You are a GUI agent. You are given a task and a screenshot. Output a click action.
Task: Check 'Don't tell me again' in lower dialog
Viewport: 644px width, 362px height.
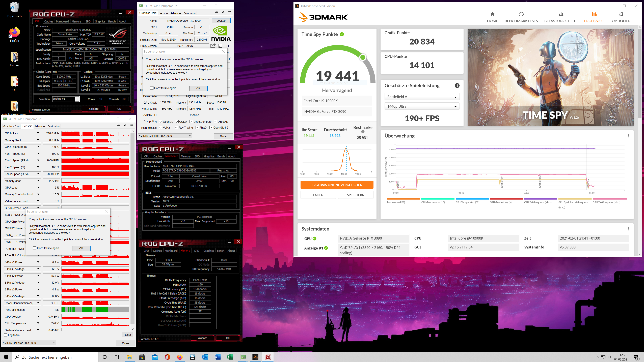point(35,248)
